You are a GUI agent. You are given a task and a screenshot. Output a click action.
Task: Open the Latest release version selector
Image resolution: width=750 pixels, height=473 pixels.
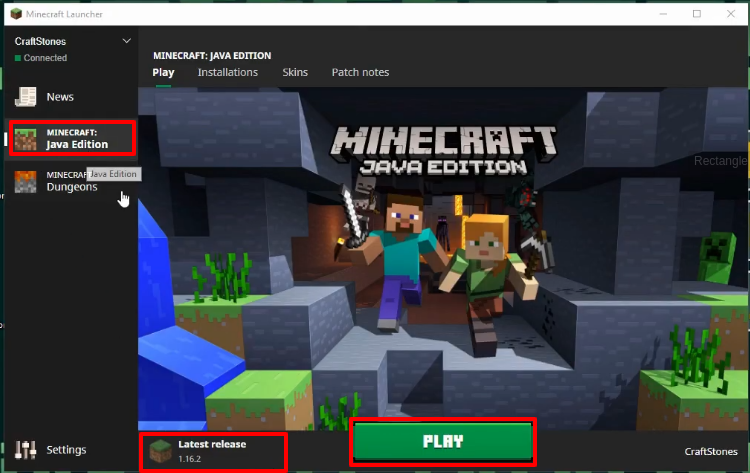click(213, 451)
